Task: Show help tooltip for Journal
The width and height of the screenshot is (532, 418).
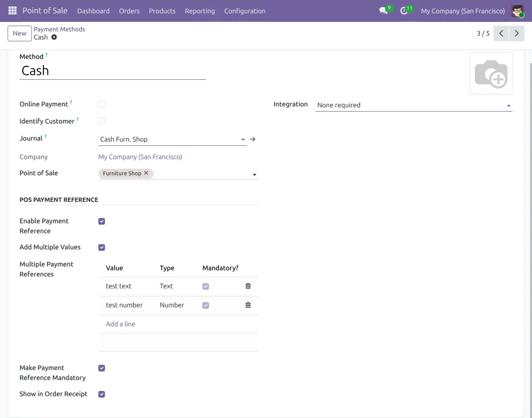Action: point(45,137)
